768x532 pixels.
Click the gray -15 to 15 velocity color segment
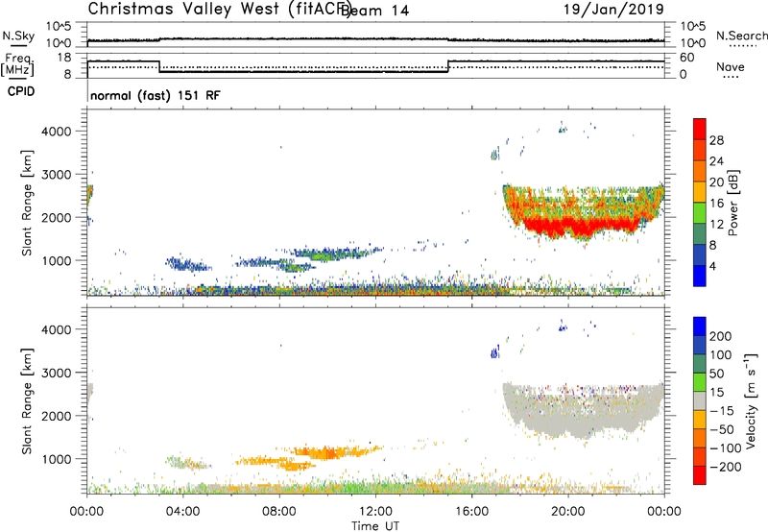pyautogui.click(x=700, y=400)
